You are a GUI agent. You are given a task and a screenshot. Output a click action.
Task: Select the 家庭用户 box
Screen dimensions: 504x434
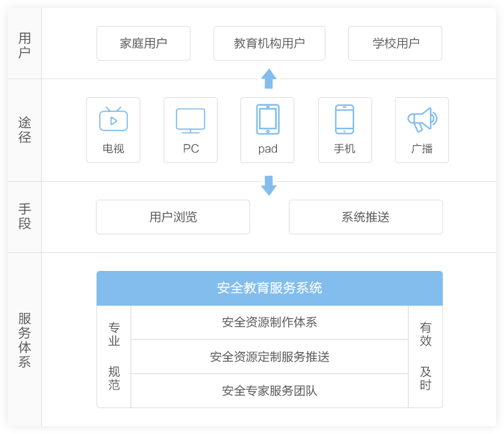(x=143, y=43)
